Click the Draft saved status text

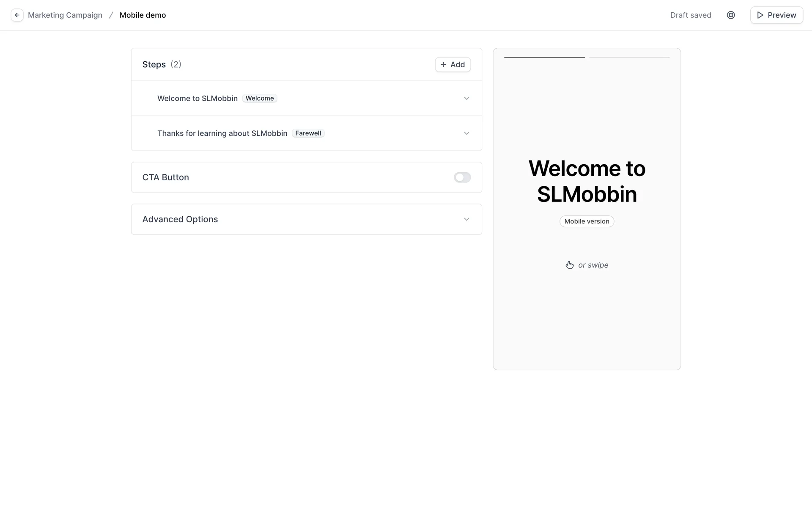click(x=690, y=15)
